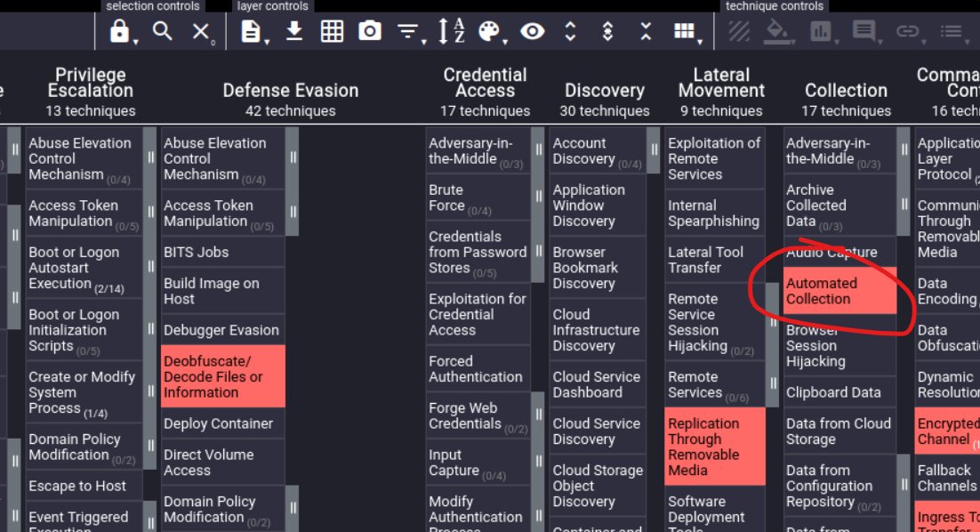980x532 pixels.
Task: Click the Build Image on Host technique
Action: coord(223,291)
